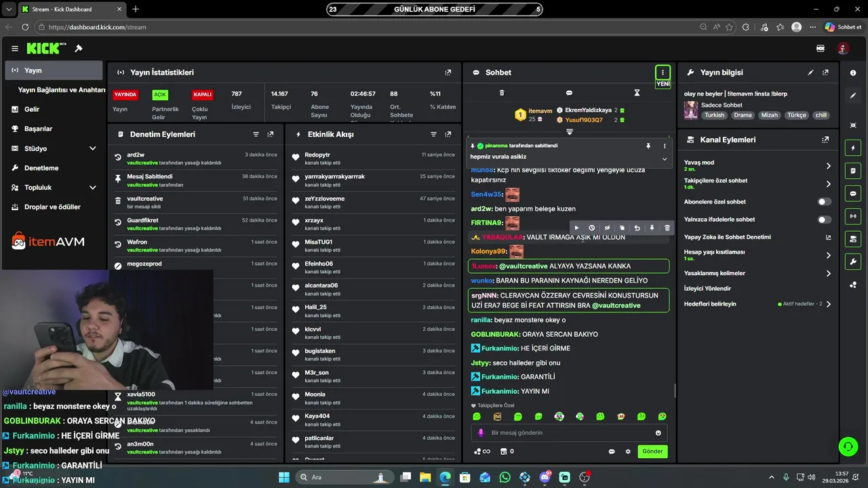Pop out the Kanal Eylemleri panel
868x488 pixels.
click(x=825, y=140)
